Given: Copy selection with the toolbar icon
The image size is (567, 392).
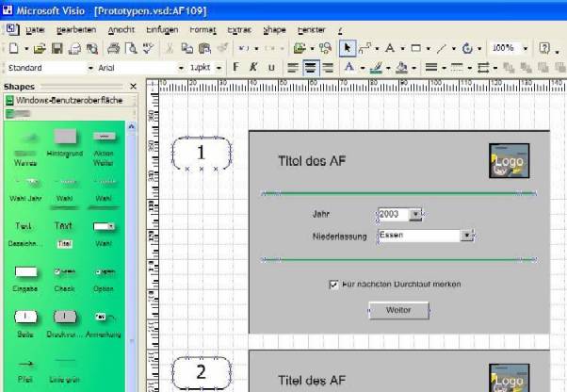Looking at the screenshot, I should 186,48.
